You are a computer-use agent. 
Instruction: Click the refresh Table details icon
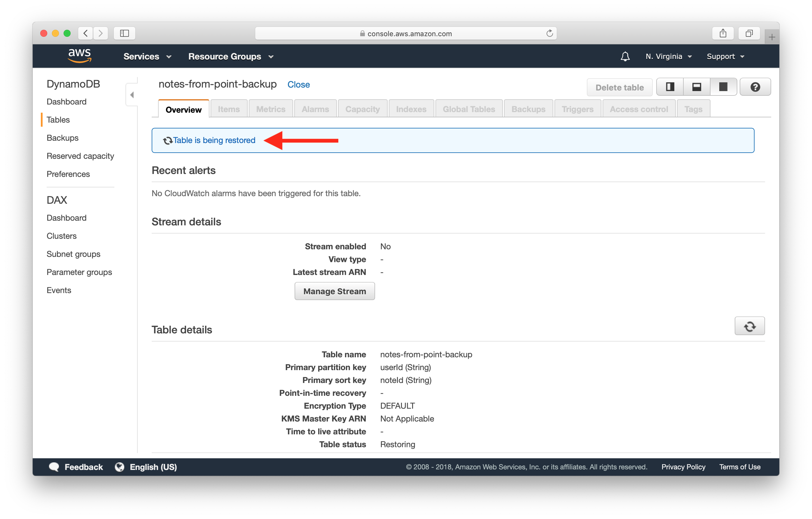pyautogui.click(x=749, y=326)
